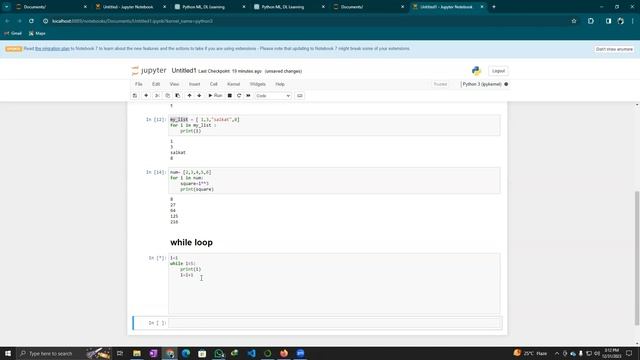
Task: Open browser extensions puzzle icon
Action: pos(591,21)
